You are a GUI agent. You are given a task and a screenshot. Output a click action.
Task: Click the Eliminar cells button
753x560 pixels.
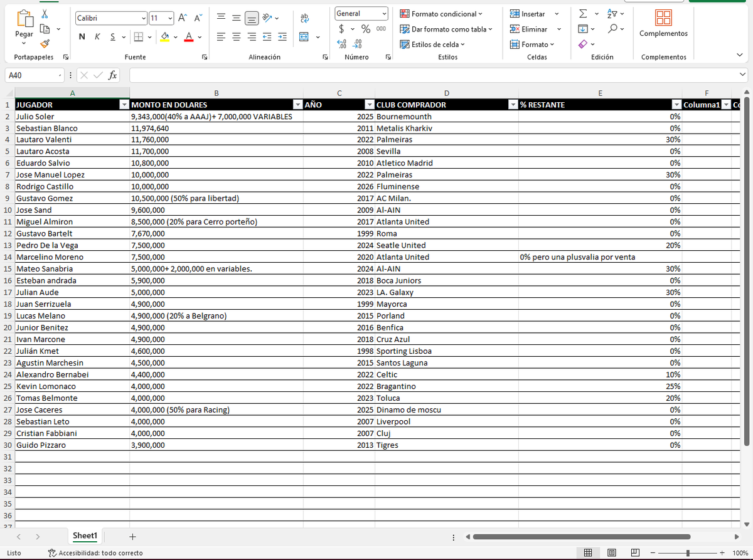tap(528, 29)
